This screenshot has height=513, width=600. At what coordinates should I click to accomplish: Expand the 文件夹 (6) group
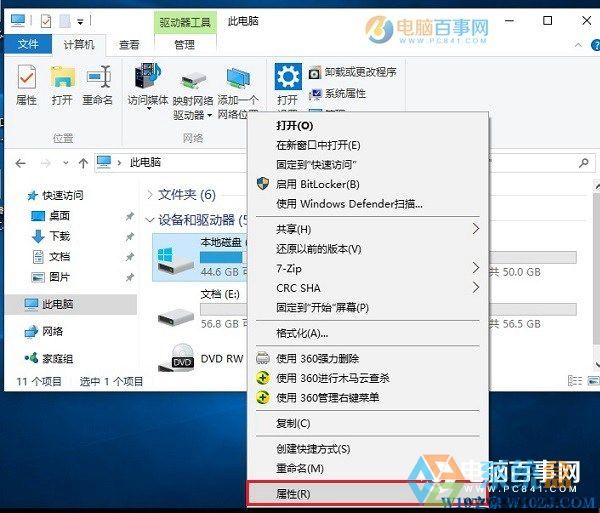coord(150,195)
